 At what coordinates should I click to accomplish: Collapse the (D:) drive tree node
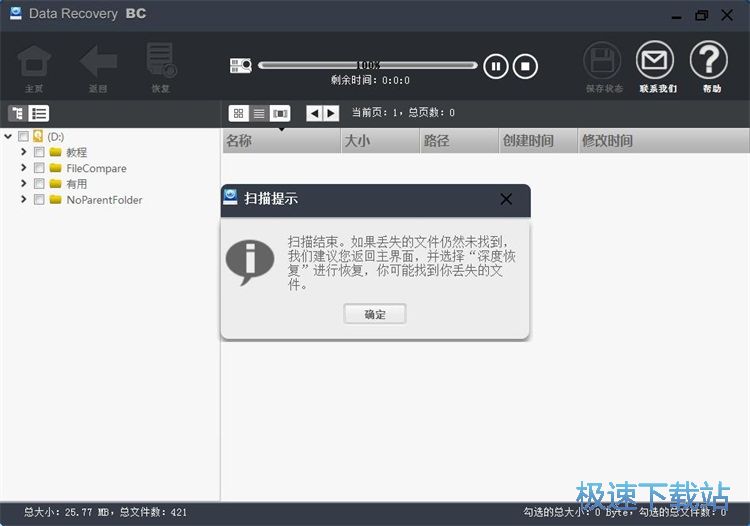pos(8,136)
